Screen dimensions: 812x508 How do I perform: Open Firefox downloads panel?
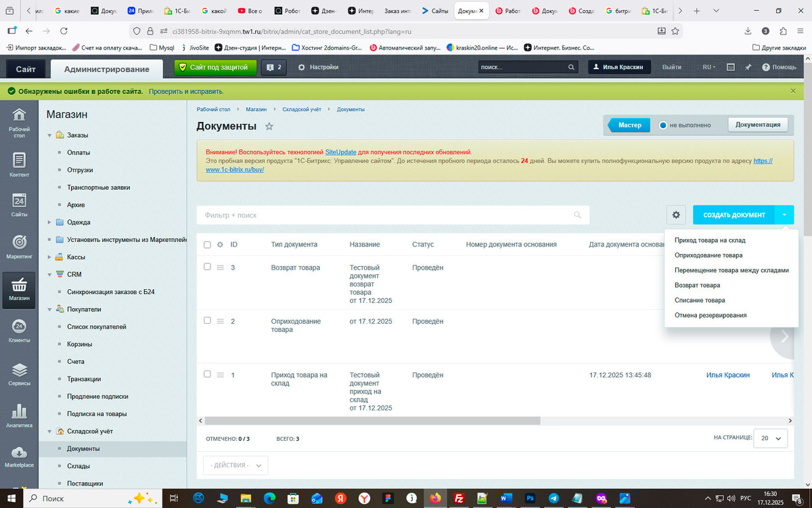coord(748,31)
